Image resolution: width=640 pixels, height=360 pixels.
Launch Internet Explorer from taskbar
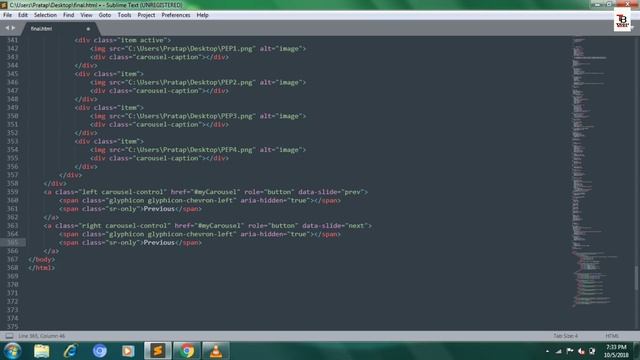71,351
